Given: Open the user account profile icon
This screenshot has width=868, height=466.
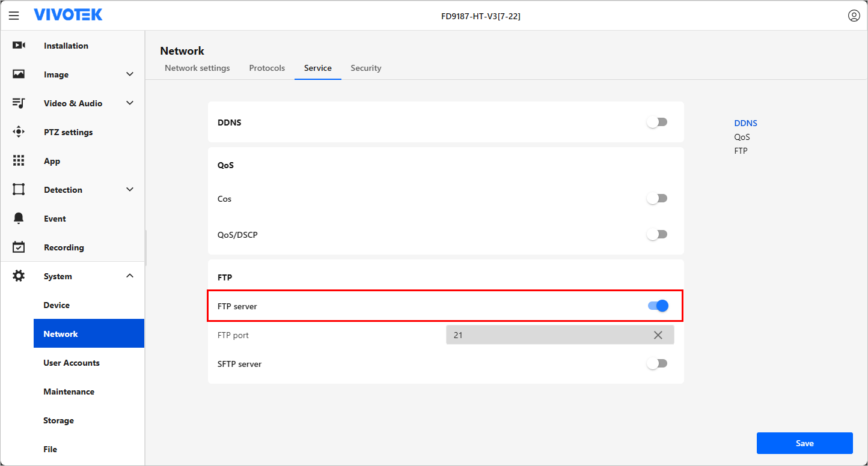Looking at the screenshot, I should tap(854, 16).
